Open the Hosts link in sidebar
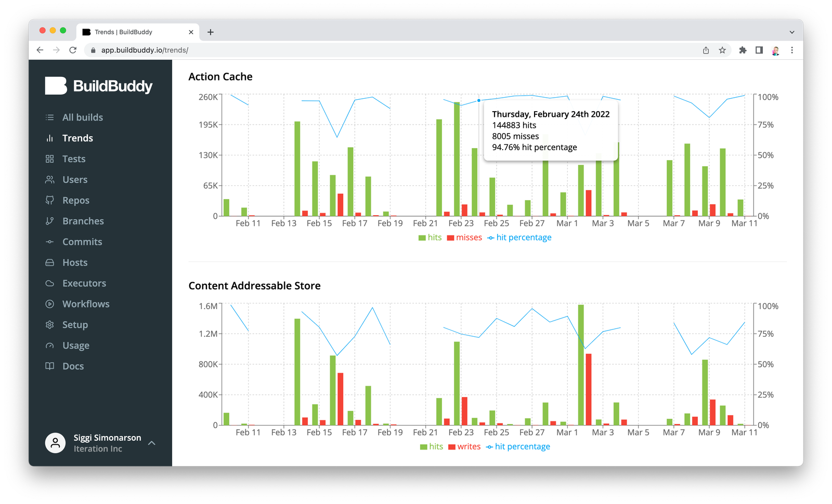The image size is (832, 504). 75,263
